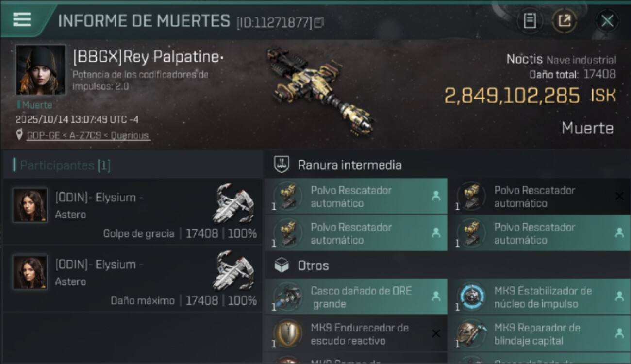631x364 pixels.
Task: Open the clipboard notes icon in header
Action: [530, 21]
